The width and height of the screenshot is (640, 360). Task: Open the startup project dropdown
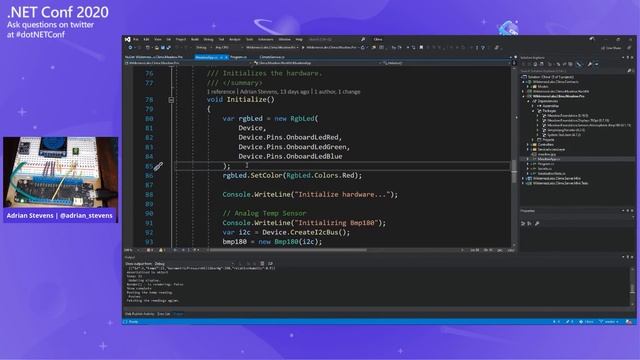coord(272,48)
